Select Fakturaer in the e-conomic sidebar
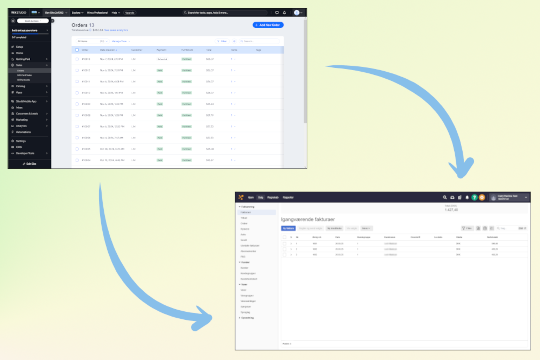Viewport: 540px width, 360px height. pos(257,213)
